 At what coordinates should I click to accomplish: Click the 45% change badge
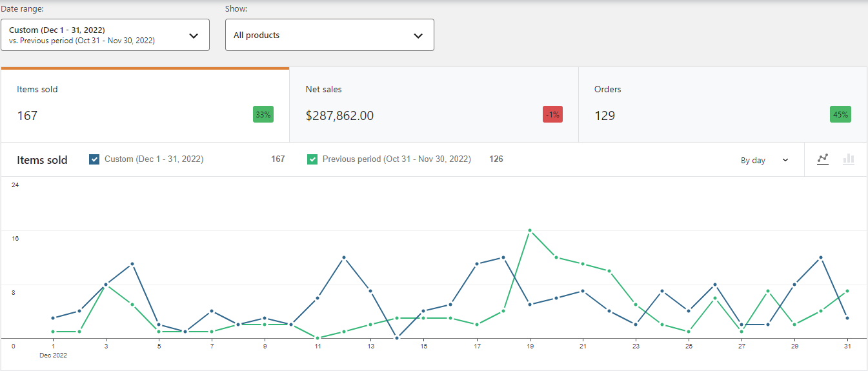pyautogui.click(x=840, y=115)
